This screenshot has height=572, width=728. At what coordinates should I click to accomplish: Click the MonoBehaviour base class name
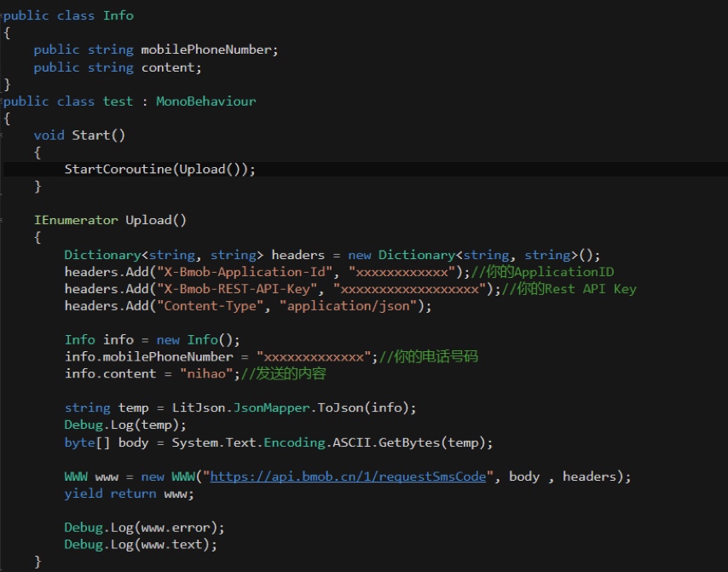click(x=205, y=101)
